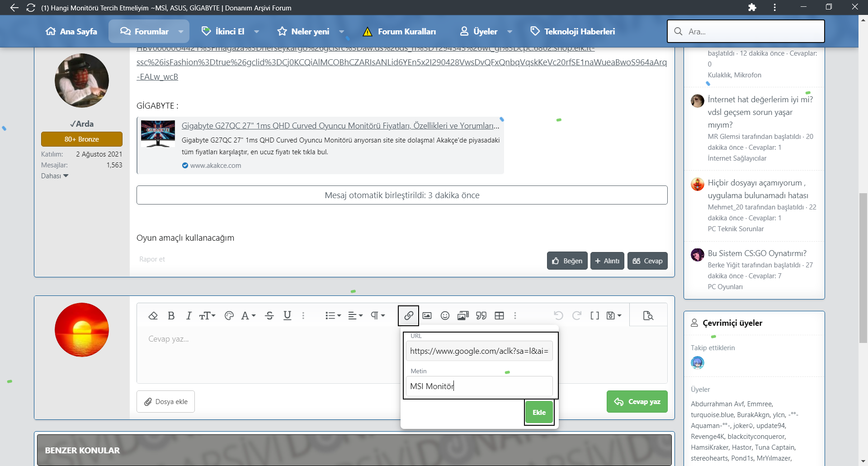This screenshot has width=868, height=466.
Task: Toggle italic formatting in editor
Action: 189,316
